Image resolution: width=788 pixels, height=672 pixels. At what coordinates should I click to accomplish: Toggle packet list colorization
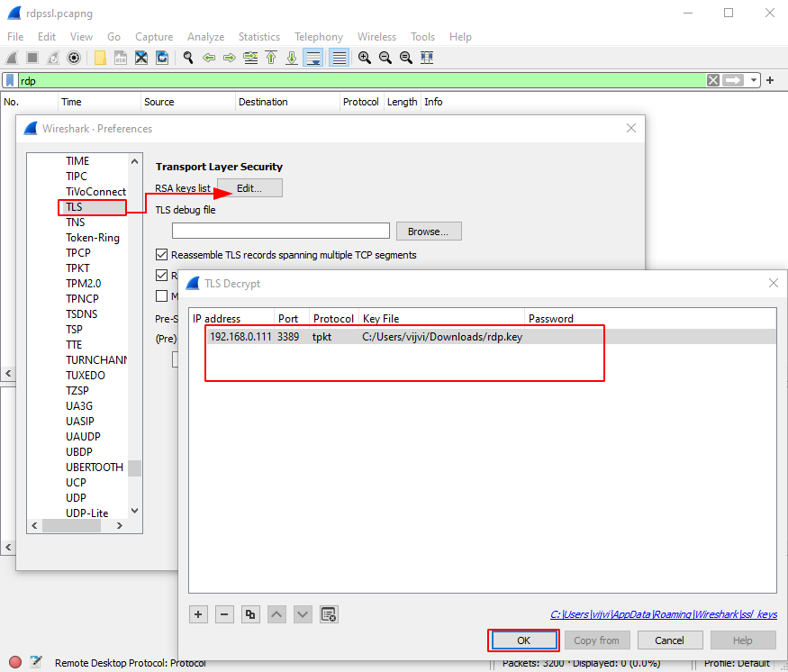tap(340, 58)
